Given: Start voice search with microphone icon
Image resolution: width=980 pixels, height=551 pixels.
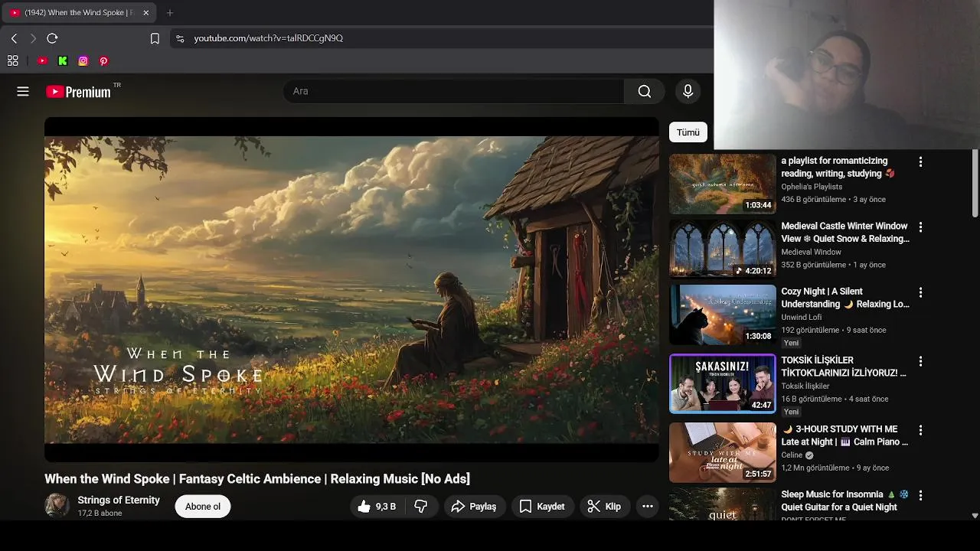Looking at the screenshot, I should pos(688,91).
